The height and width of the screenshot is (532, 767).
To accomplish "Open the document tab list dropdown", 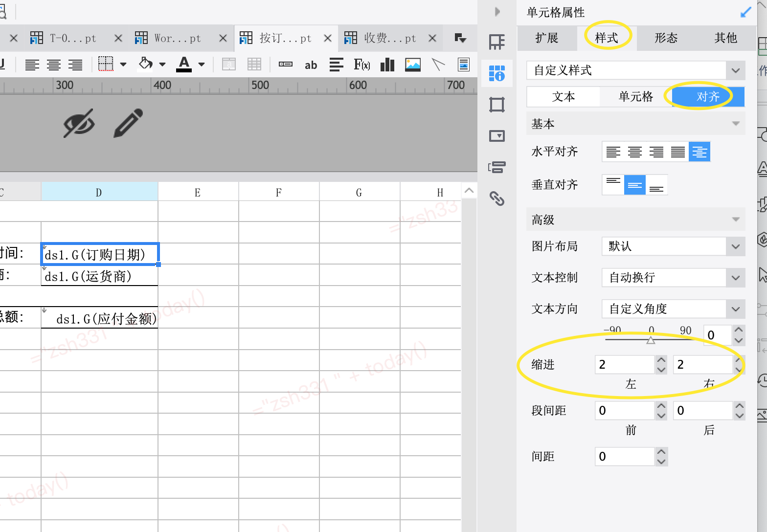I will [x=460, y=38].
